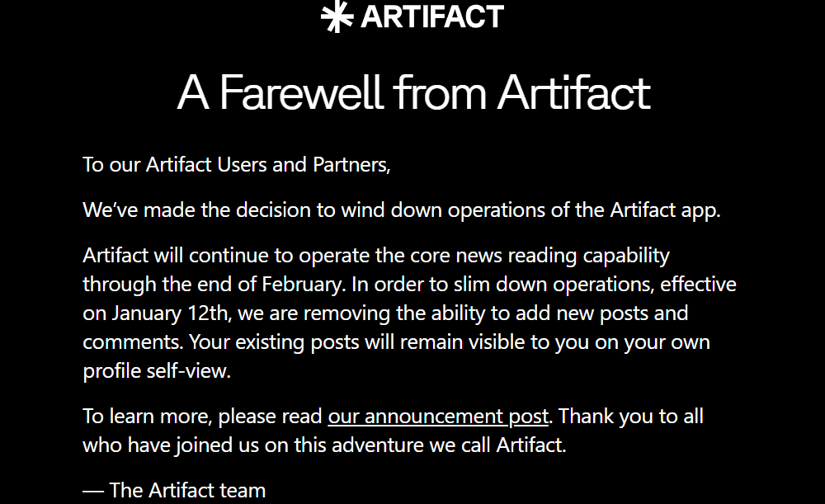
Task: Click the word "February" in the paragraph
Action: tap(303, 285)
